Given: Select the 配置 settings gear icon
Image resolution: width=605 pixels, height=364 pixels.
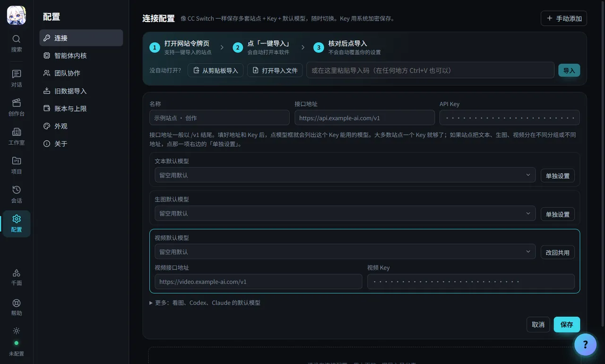Looking at the screenshot, I should [17, 223].
